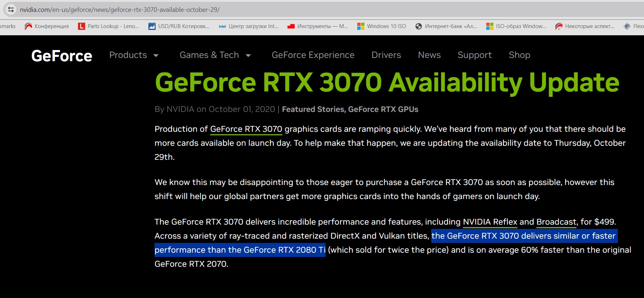644x298 pixels.
Task: Open the Drivers page
Action: tap(386, 55)
